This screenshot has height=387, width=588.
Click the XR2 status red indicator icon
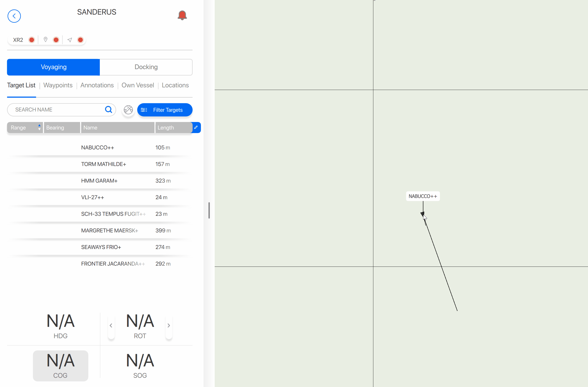(32, 39)
